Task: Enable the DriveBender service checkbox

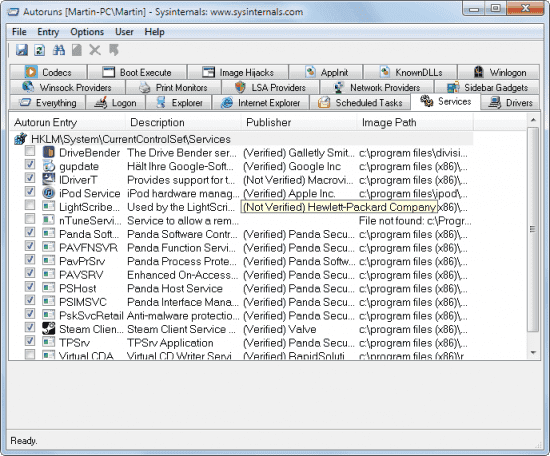Action: 30,151
